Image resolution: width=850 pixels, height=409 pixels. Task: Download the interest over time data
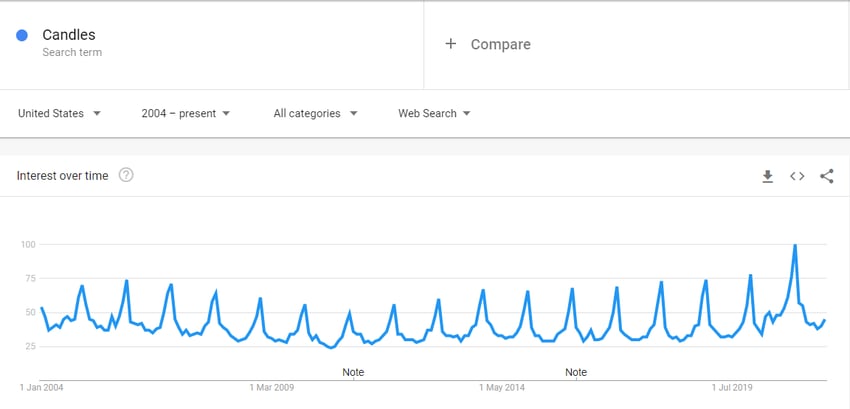click(x=767, y=176)
